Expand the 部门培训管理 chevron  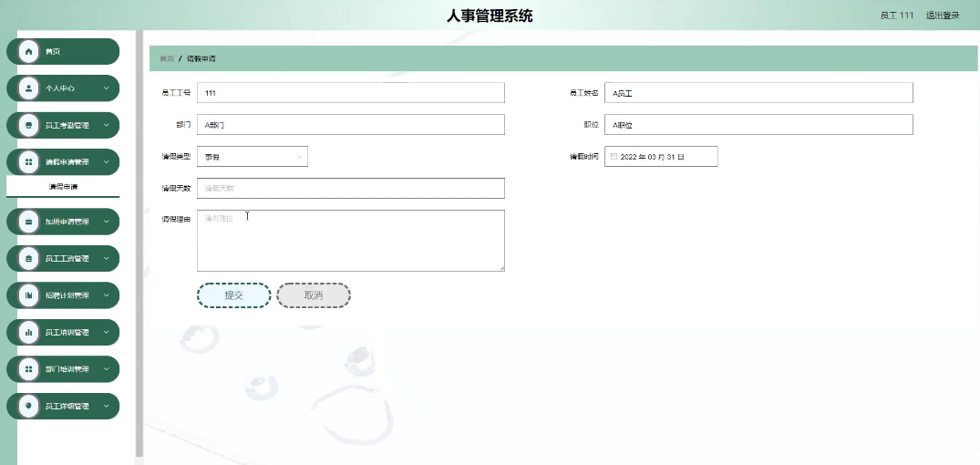pos(107,368)
